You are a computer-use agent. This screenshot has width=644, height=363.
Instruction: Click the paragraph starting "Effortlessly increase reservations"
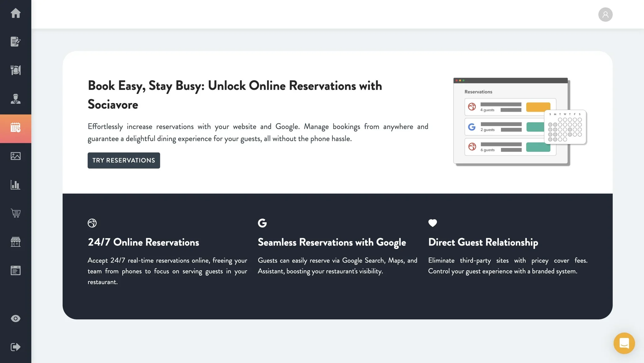click(258, 132)
